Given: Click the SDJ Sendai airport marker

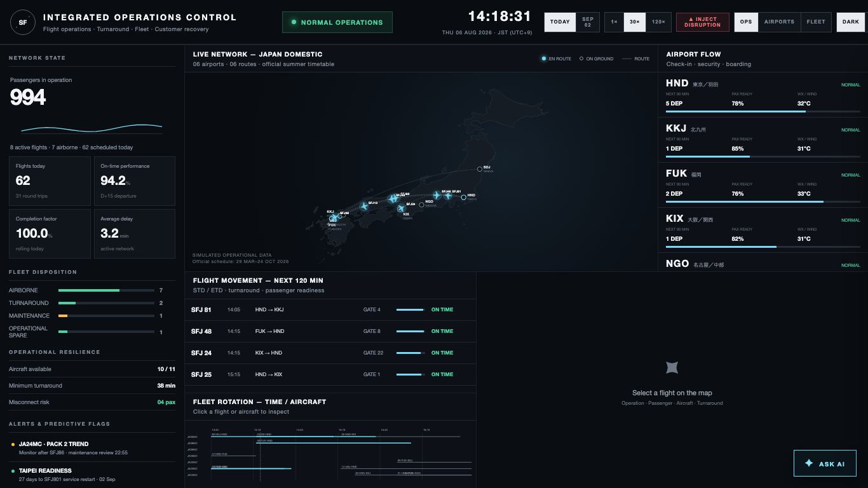Looking at the screenshot, I should 480,169.
